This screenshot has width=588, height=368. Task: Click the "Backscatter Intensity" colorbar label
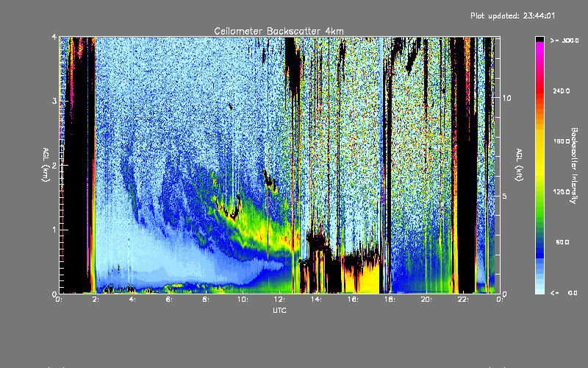click(574, 166)
